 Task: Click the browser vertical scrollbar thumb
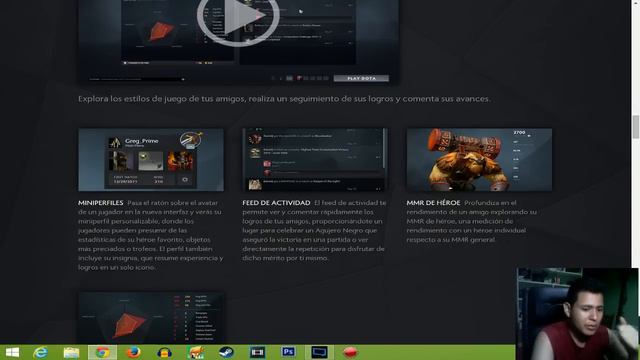coord(636,127)
